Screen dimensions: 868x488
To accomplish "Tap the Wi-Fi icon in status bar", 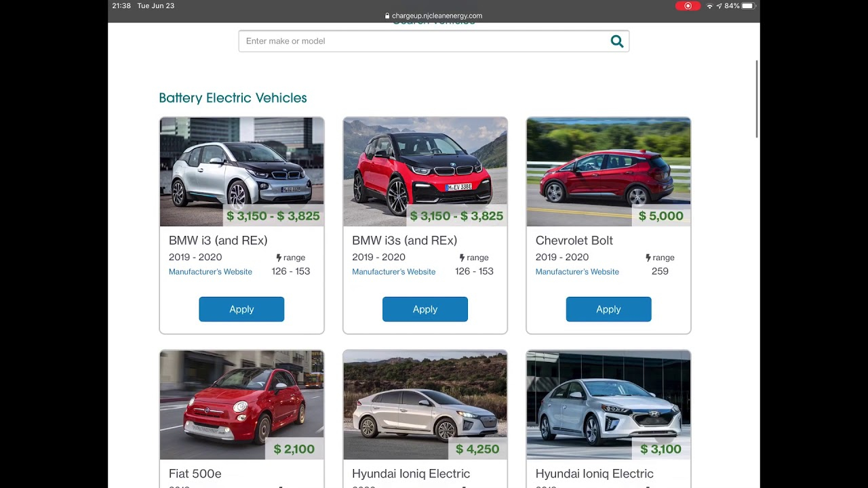I will [709, 6].
